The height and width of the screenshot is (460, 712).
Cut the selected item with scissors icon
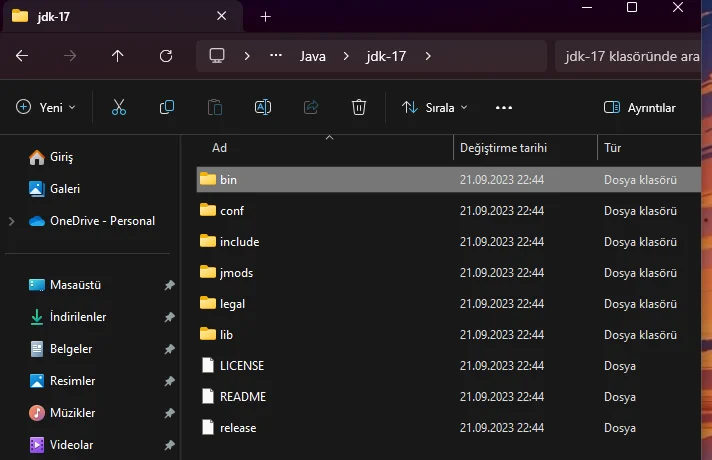coord(119,108)
